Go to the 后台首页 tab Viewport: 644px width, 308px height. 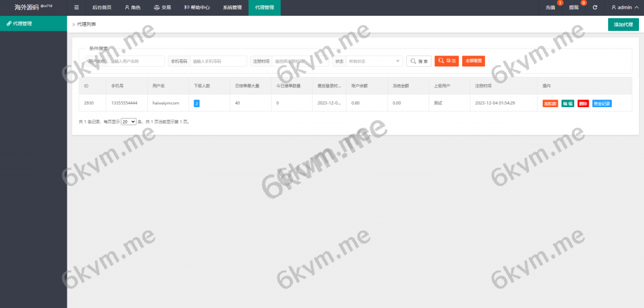(x=102, y=8)
